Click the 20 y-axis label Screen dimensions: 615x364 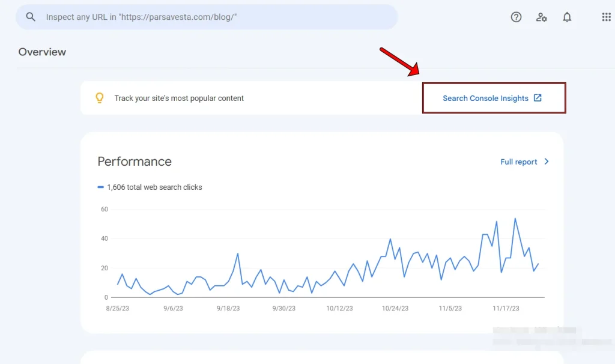click(105, 268)
